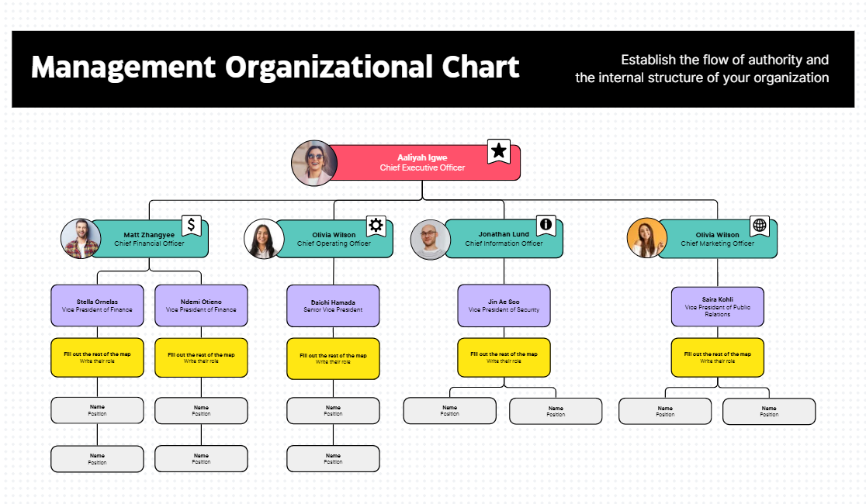Click the Chief Marketing Officer's avatar photo
Screen dimensions: 866x504
pyautogui.click(x=646, y=238)
